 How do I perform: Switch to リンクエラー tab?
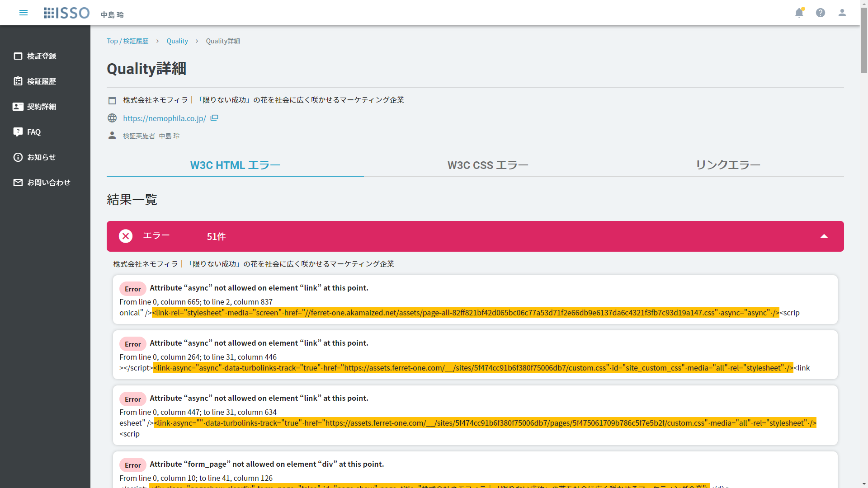tap(727, 165)
